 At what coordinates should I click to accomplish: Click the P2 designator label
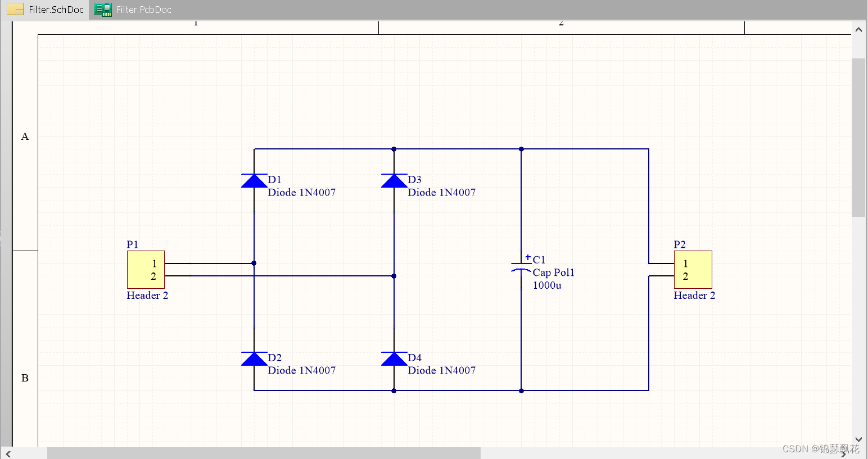pos(680,244)
